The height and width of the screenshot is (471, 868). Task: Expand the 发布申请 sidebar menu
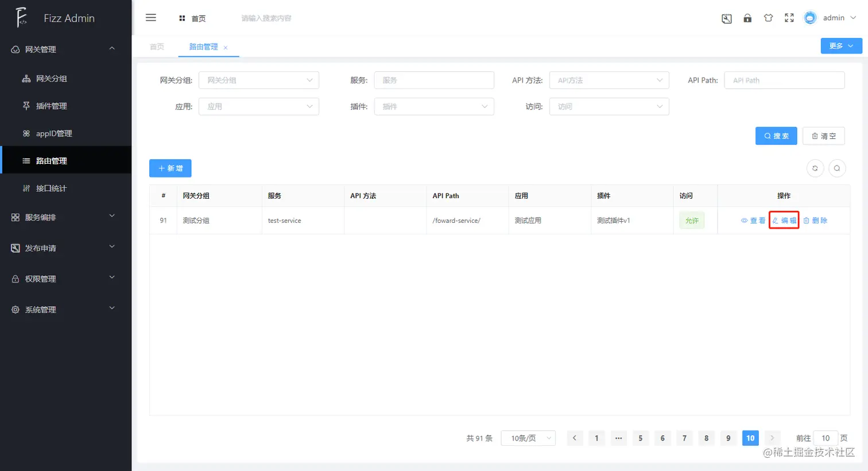(65, 248)
